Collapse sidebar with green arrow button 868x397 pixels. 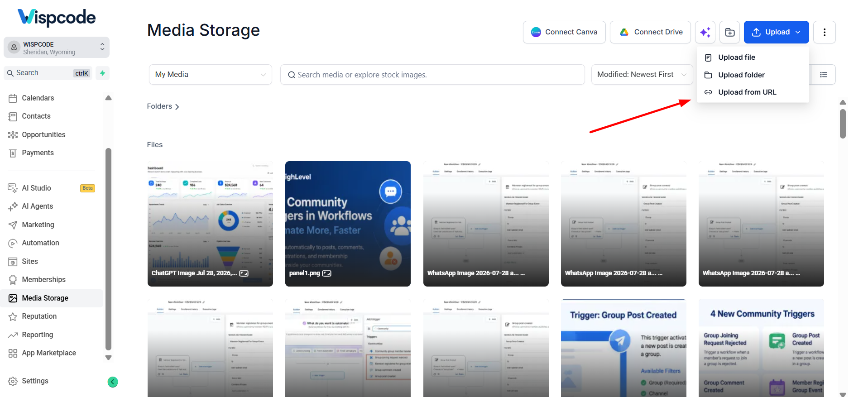tap(113, 382)
